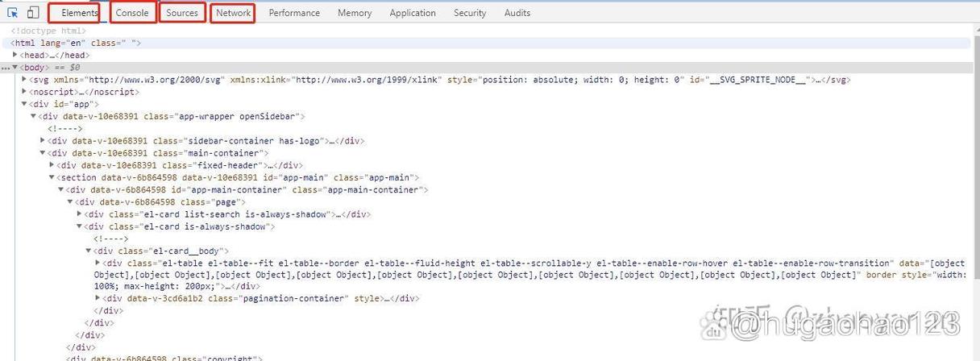The width and height of the screenshot is (980, 361).
Task: Open the Application tab
Action: pyautogui.click(x=413, y=13)
